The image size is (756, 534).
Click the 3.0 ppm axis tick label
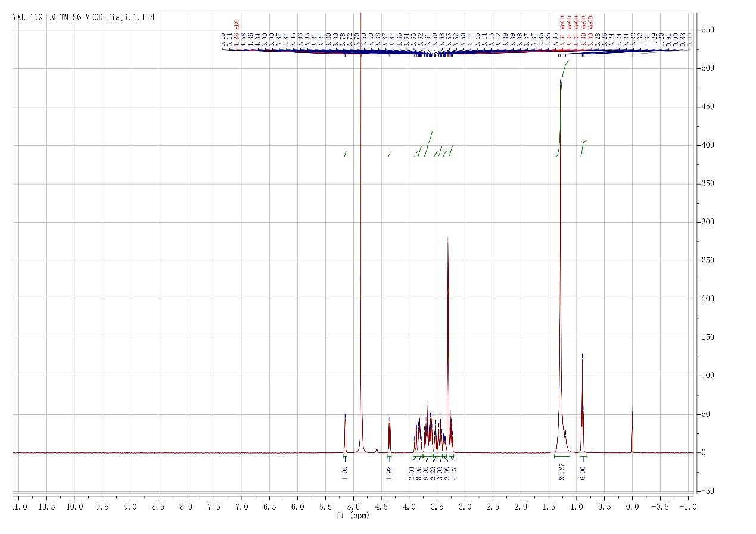(465, 507)
